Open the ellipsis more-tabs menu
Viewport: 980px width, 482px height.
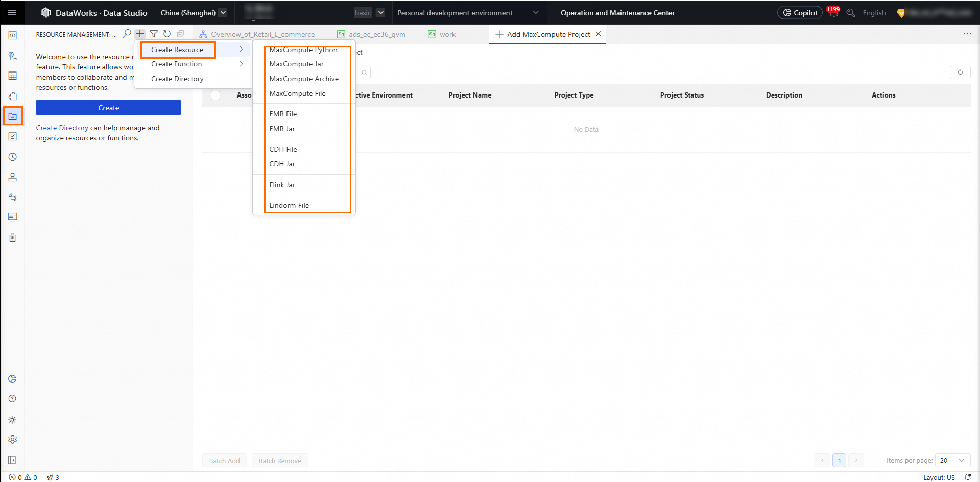pyautogui.click(x=967, y=34)
